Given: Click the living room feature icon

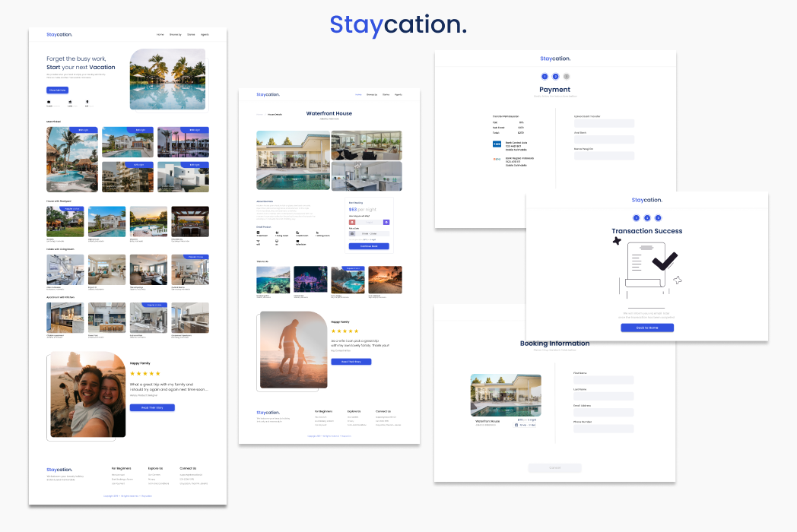Looking at the screenshot, I should tap(277, 233).
